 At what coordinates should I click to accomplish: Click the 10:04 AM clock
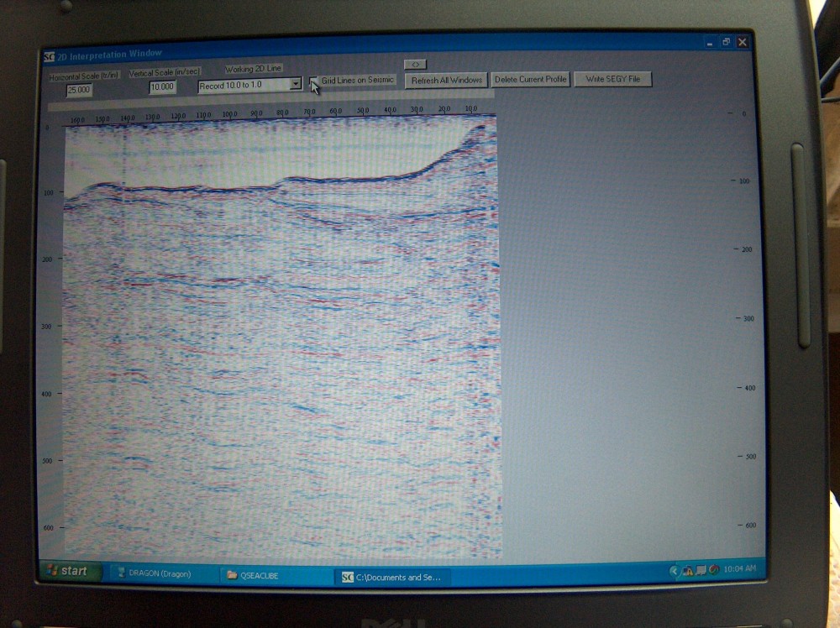pyautogui.click(x=739, y=568)
